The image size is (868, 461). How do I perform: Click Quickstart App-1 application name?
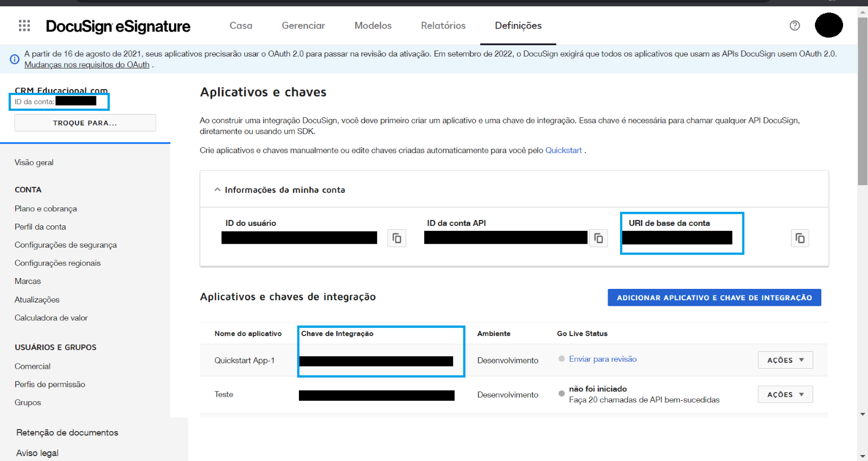(245, 361)
